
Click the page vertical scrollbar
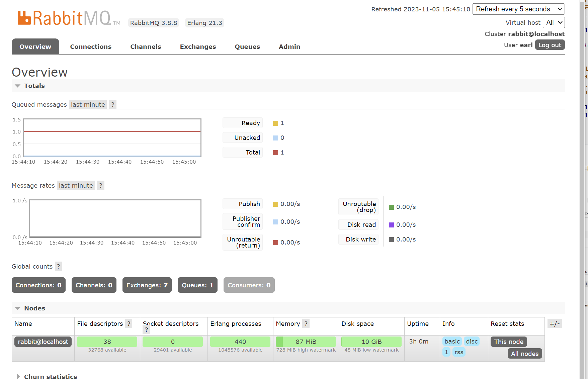pyautogui.click(x=582, y=189)
